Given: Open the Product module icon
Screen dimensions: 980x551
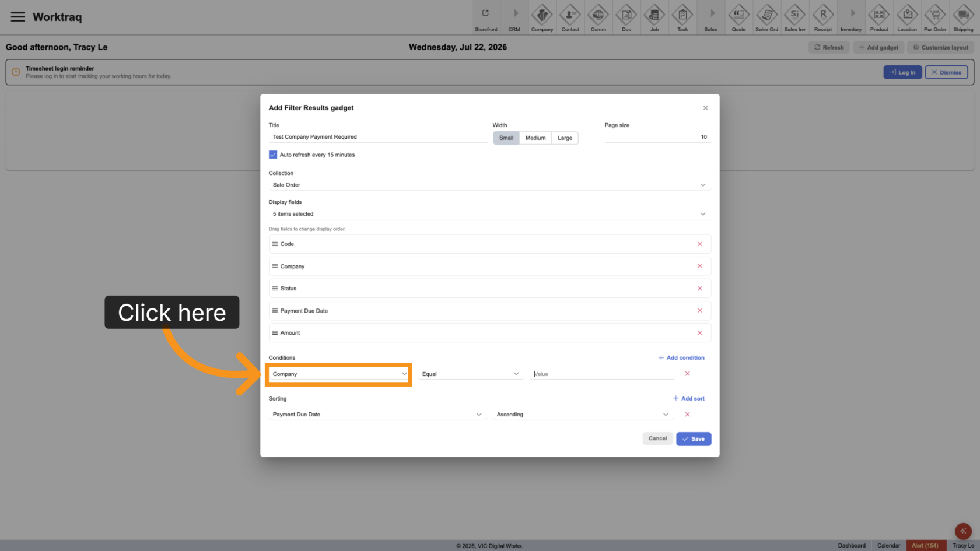Looking at the screenshot, I should coord(878,17).
